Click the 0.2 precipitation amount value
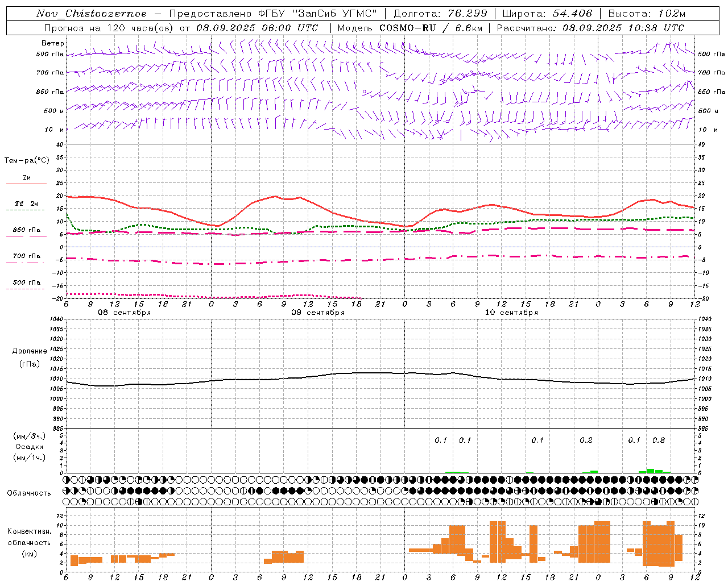 [586, 440]
